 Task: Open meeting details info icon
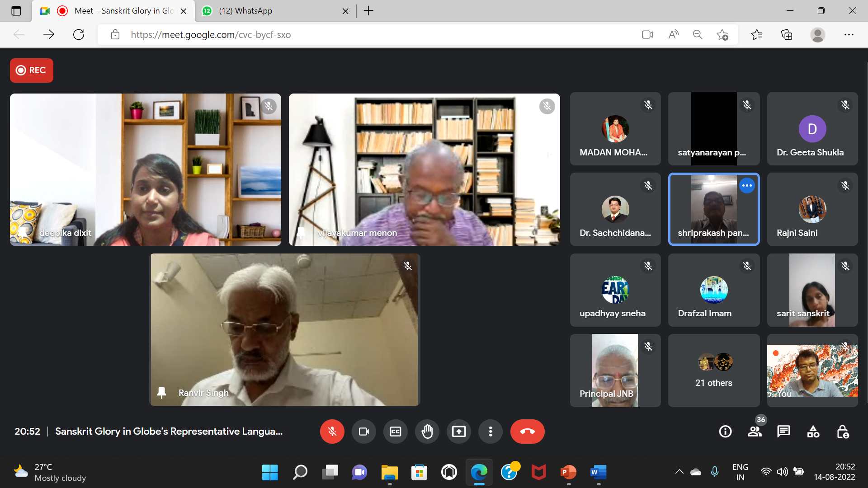(725, 432)
